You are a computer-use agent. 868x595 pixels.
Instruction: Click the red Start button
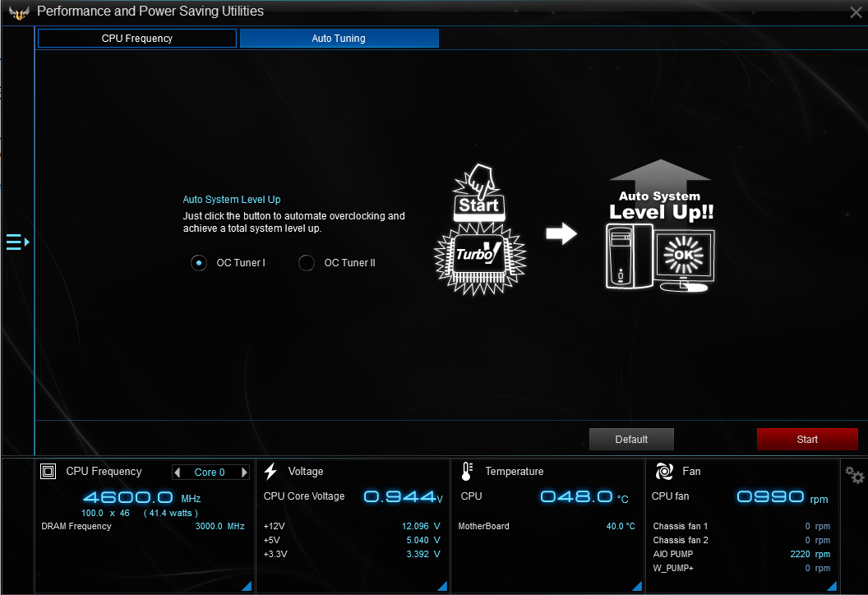(807, 439)
